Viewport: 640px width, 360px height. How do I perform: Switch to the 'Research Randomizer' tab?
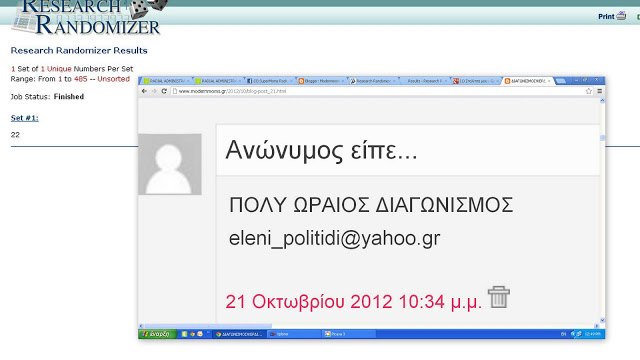pos(372,81)
